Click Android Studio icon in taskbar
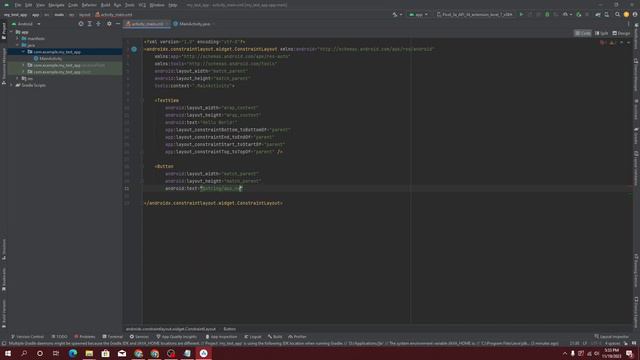The image size is (640, 360). pos(204,353)
